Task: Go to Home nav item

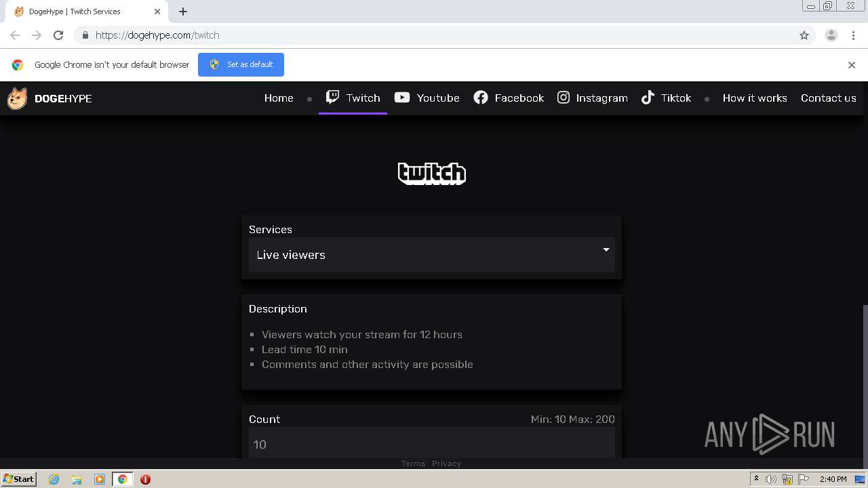Action: (279, 98)
